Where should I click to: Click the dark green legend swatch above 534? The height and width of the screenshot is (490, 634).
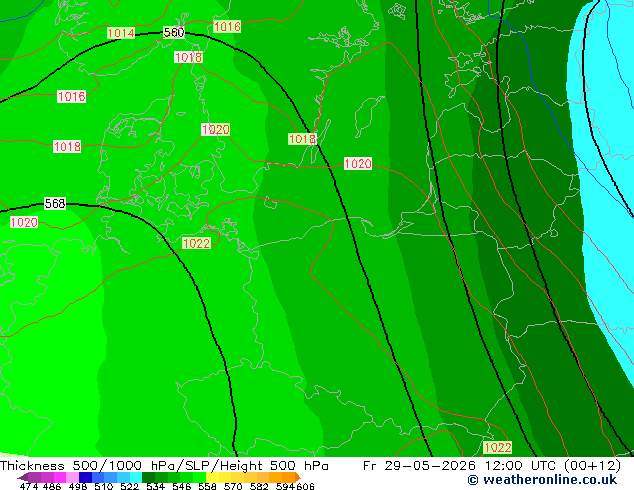(x=148, y=477)
